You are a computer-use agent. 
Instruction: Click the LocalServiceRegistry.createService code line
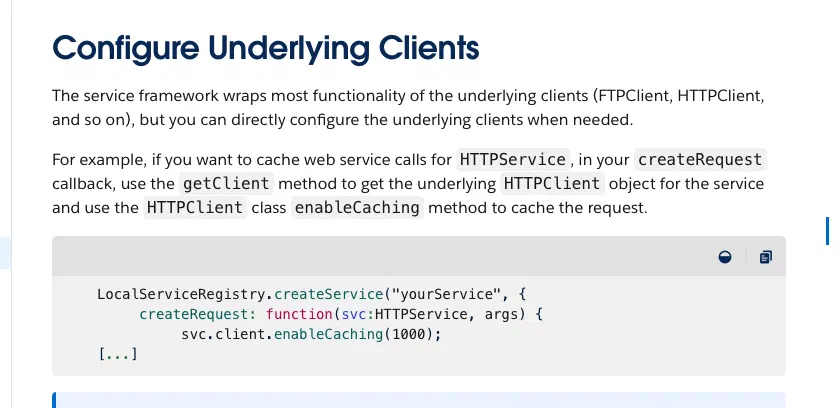click(312, 295)
